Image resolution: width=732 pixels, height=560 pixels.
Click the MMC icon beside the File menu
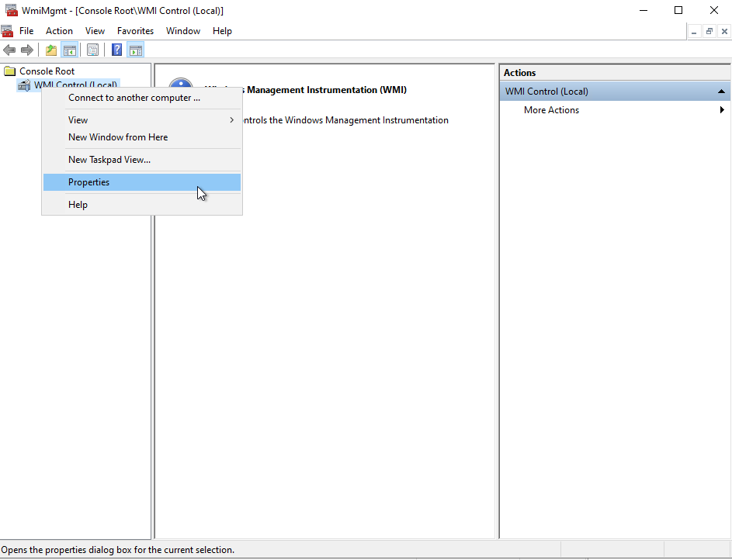coord(7,31)
